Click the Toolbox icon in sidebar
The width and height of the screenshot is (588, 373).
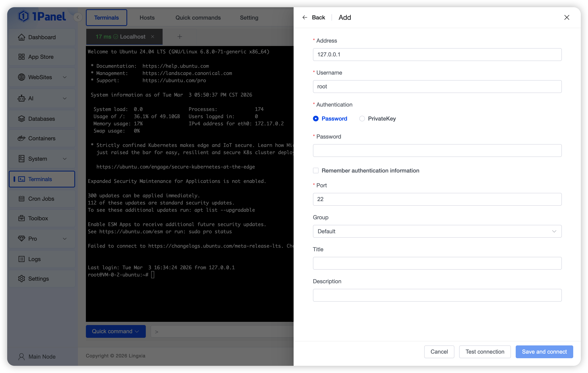(x=22, y=218)
